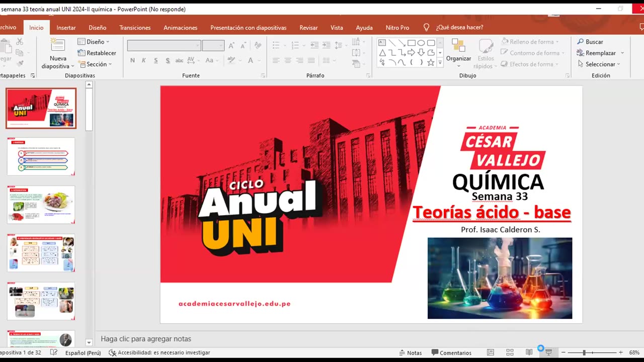Toggle justify text alignment
This screenshot has width=644, height=362.
[311, 60]
